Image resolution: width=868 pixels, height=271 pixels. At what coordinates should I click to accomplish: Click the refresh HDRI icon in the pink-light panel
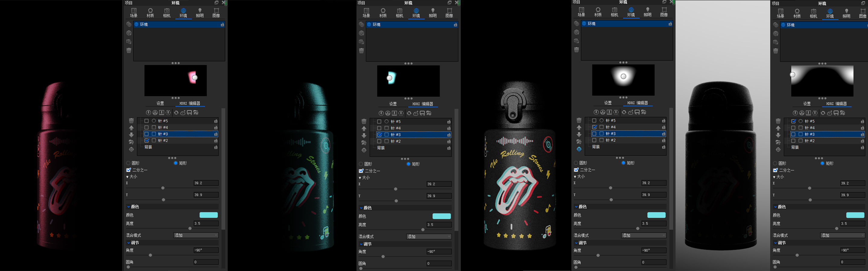click(176, 113)
